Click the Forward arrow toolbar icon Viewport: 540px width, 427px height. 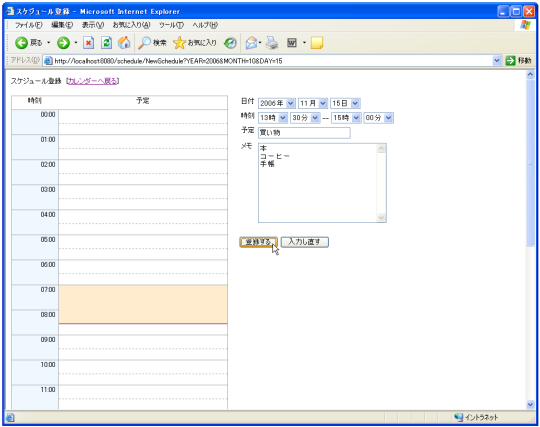click(63, 43)
